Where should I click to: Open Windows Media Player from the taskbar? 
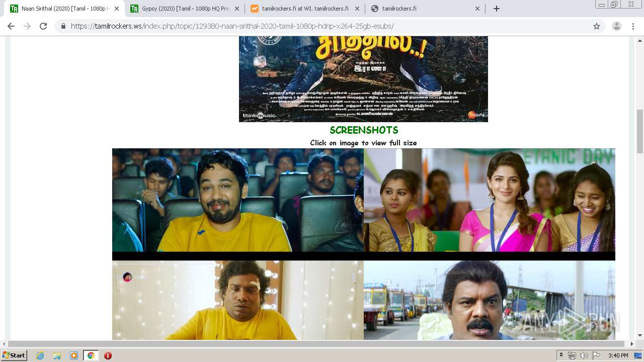tap(74, 355)
